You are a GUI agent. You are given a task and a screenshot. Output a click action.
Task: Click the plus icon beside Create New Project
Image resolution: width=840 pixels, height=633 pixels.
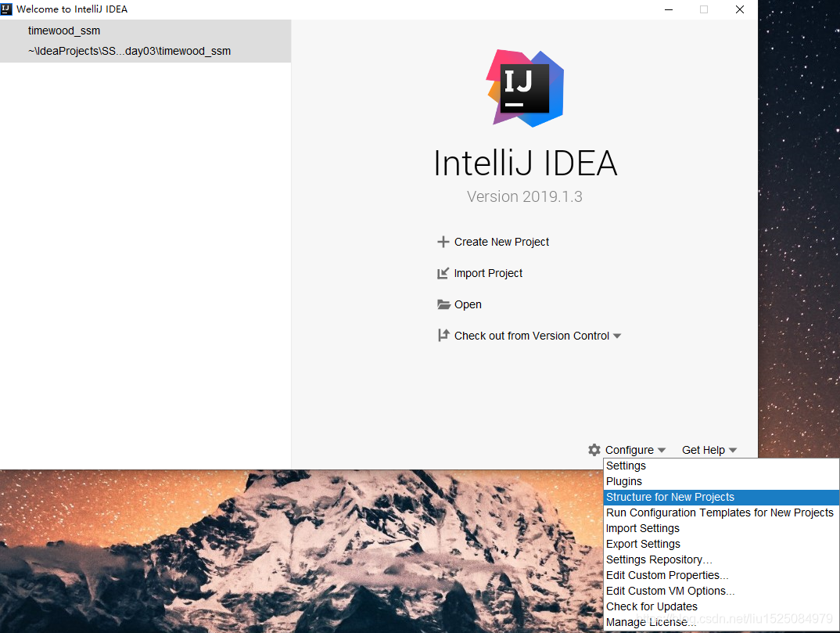click(443, 242)
